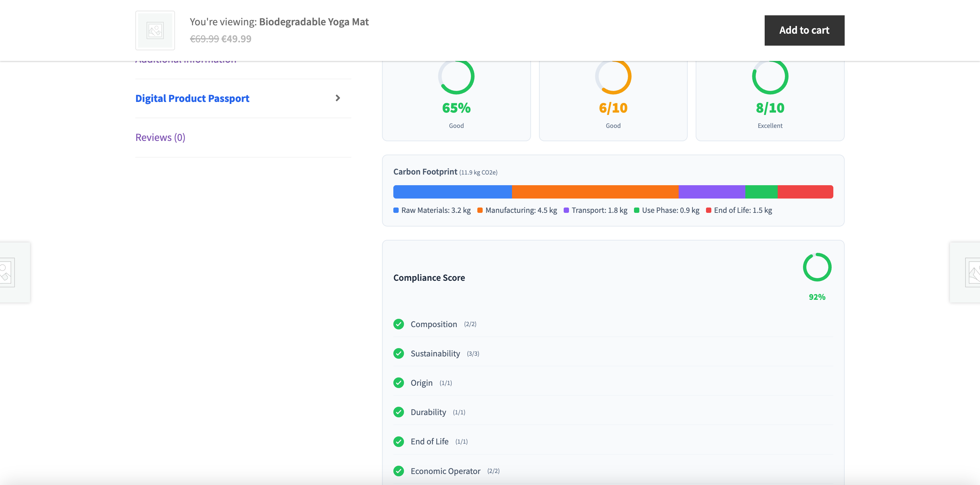The image size is (980, 485).
Task: Click the green check icon beside Sustainability
Action: pyautogui.click(x=398, y=353)
